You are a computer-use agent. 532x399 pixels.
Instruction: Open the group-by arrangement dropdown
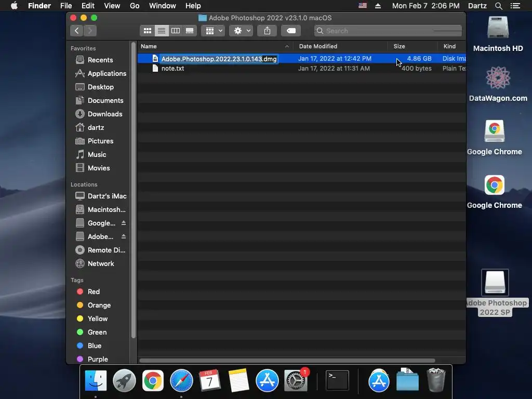(x=213, y=31)
